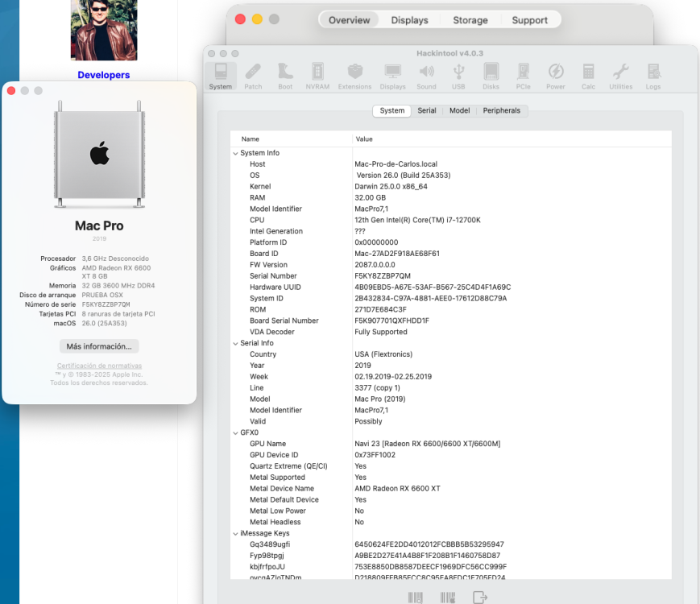Select the Board ID Mac-27AD2F918AE68F61 row

451,254
